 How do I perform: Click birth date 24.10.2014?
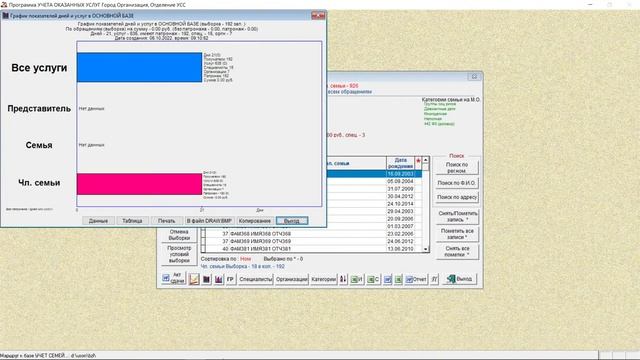coord(400,204)
